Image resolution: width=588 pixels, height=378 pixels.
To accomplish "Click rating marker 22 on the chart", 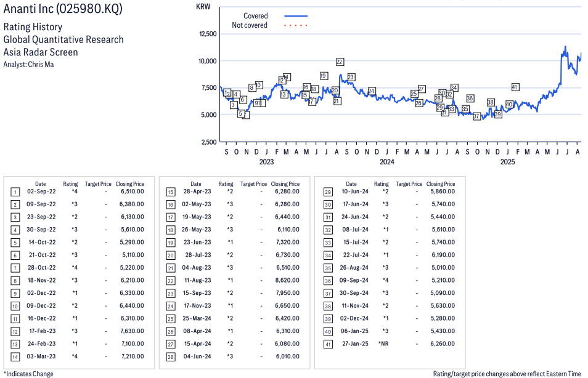I will click(x=340, y=62).
